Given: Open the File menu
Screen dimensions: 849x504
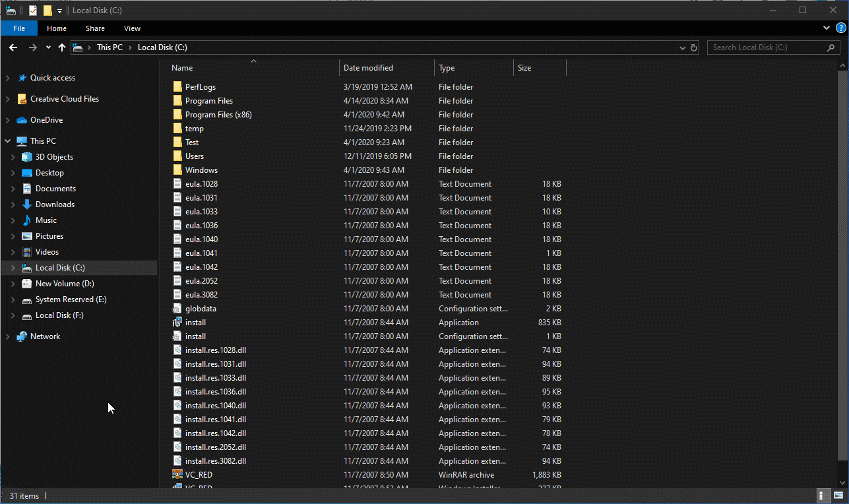Looking at the screenshot, I should point(19,28).
